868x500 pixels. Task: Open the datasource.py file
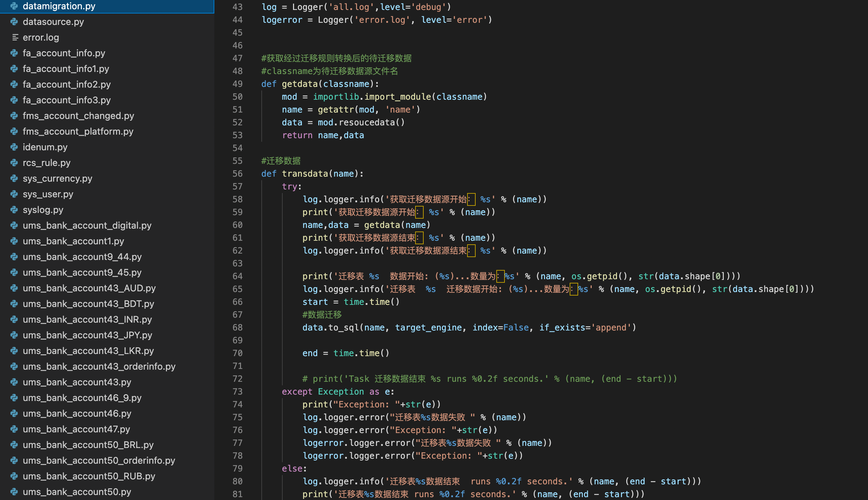(107, 22)
